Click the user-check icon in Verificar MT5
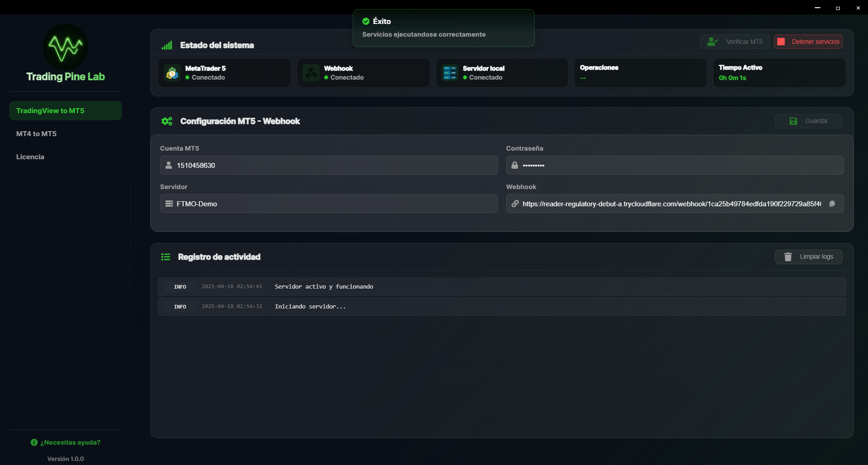This screenshot has width=868, height=465. point(712,42)
